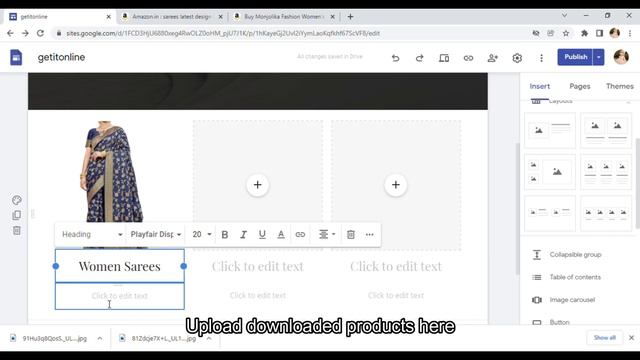
Task: Choose the three-image column layout
Action: [606, 172]
